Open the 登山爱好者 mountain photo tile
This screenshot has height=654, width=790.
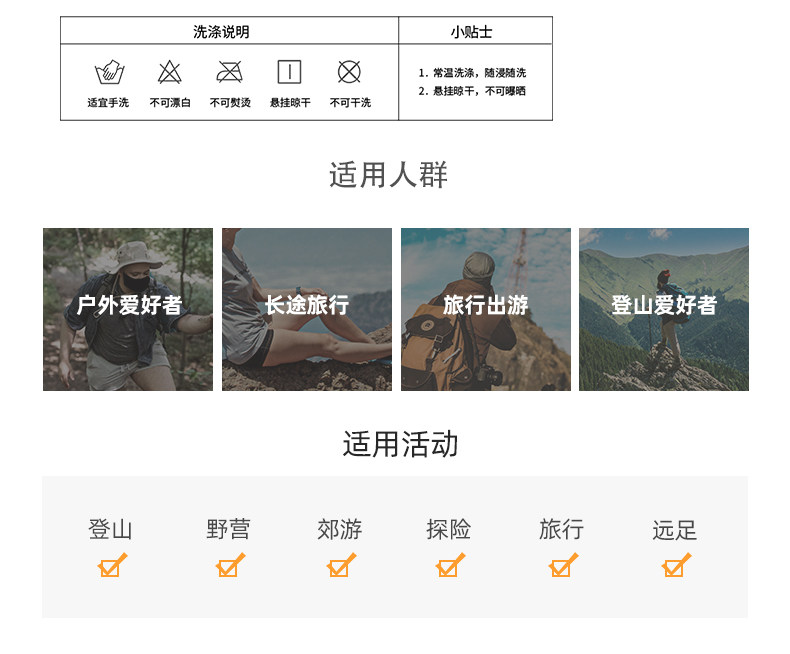coord(664,309)
